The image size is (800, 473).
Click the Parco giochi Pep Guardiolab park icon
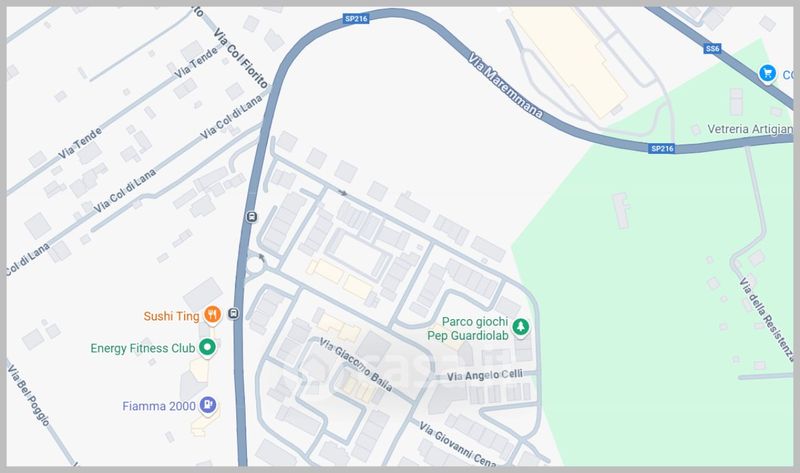[520, 327]
